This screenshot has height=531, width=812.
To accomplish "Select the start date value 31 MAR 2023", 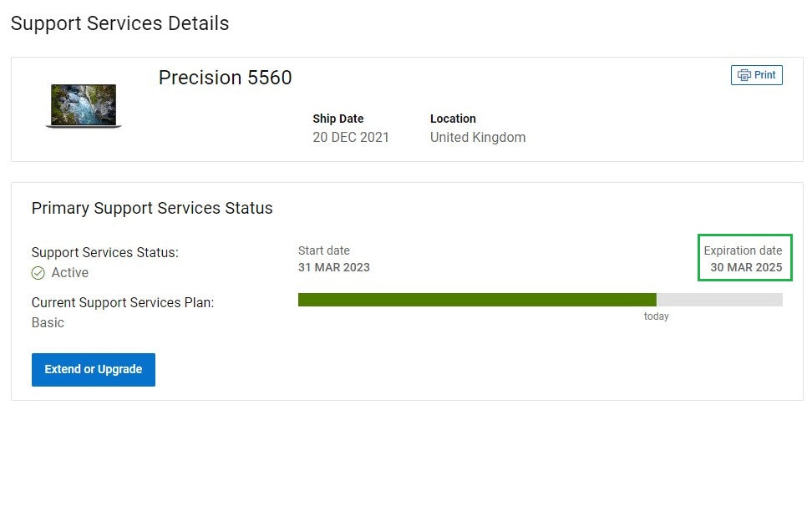I will click(334, 268).
